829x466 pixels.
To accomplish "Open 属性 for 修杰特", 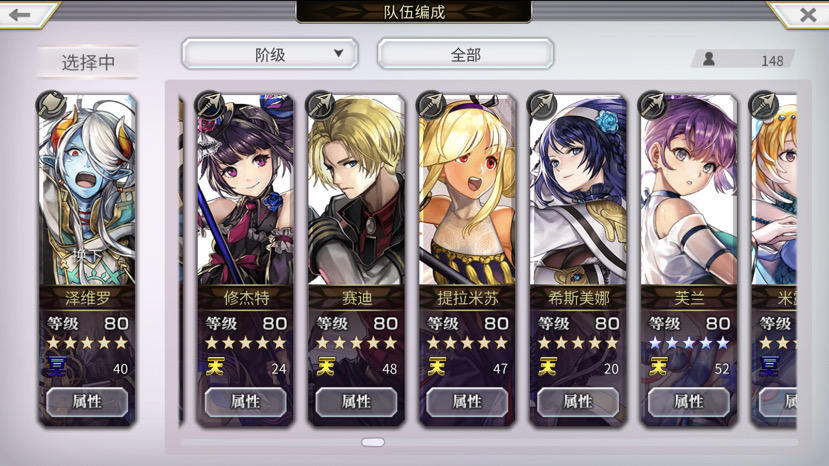I will tap(245, 402).
